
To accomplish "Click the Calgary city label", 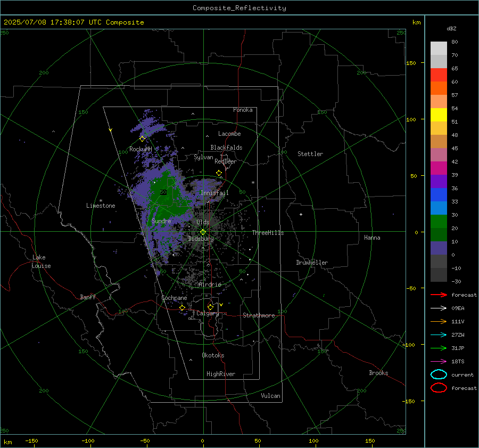I will tap(208, 313).
